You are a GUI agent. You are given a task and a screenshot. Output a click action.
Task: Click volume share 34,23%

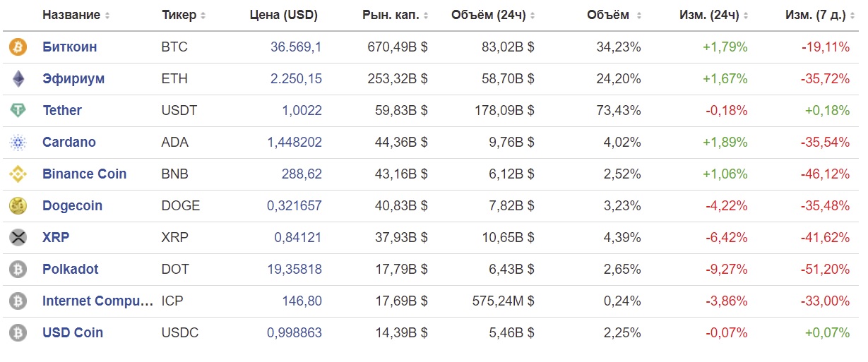[619, 47]
